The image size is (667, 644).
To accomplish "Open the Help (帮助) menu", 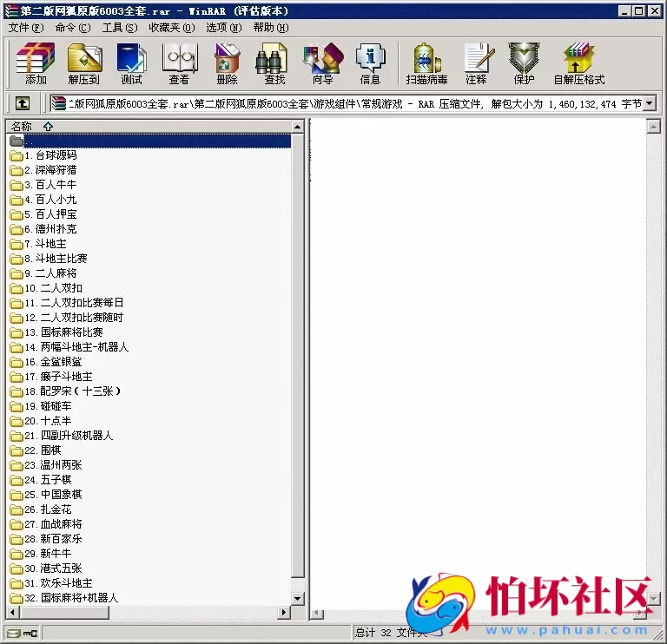I will point(271,28).
